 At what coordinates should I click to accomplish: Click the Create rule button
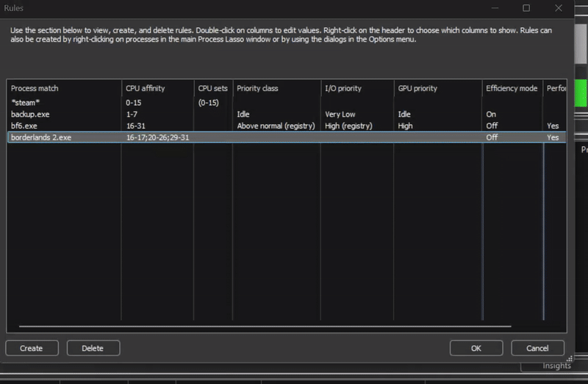(31, 348)
